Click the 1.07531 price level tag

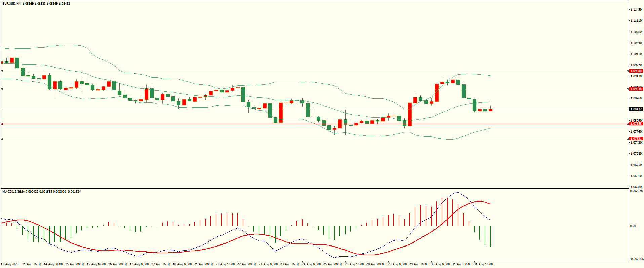[636, 139]
